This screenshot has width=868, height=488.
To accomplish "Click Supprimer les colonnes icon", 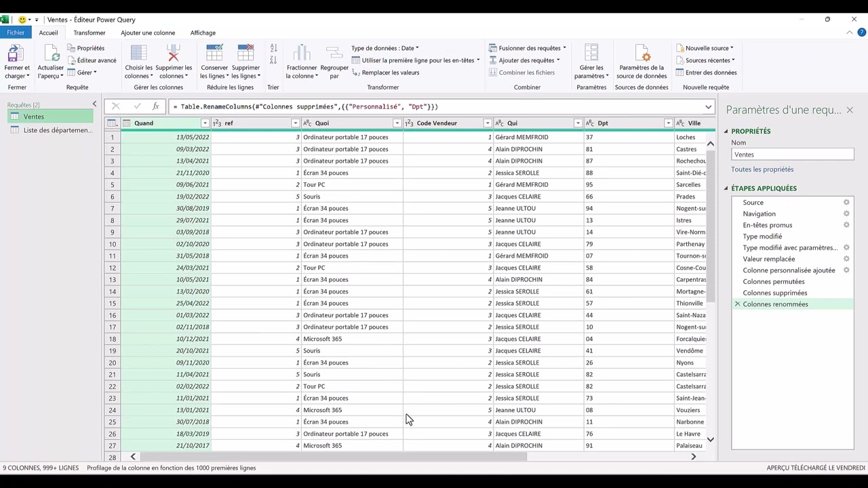I will [x=174, y=54].
